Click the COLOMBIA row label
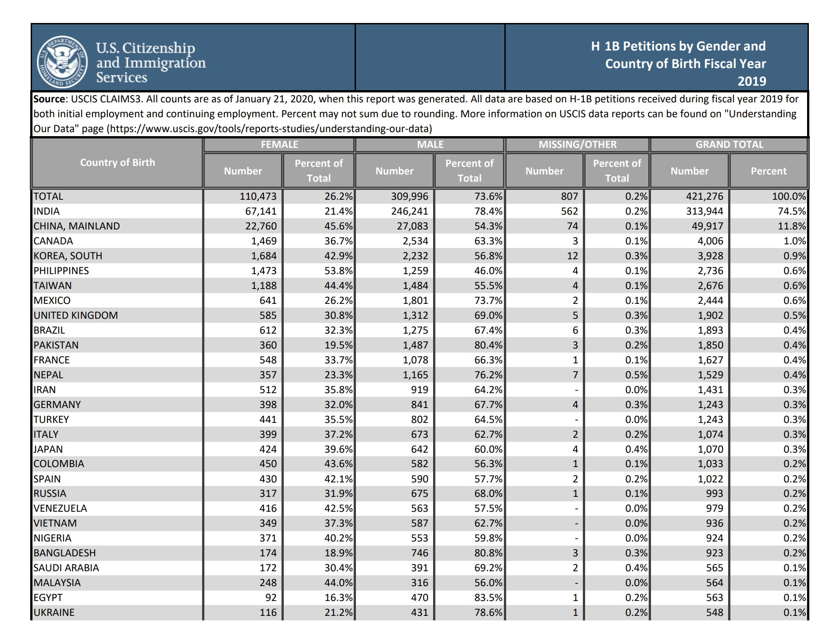The width and height of the screenshot is (840, 633). point(59,464)
